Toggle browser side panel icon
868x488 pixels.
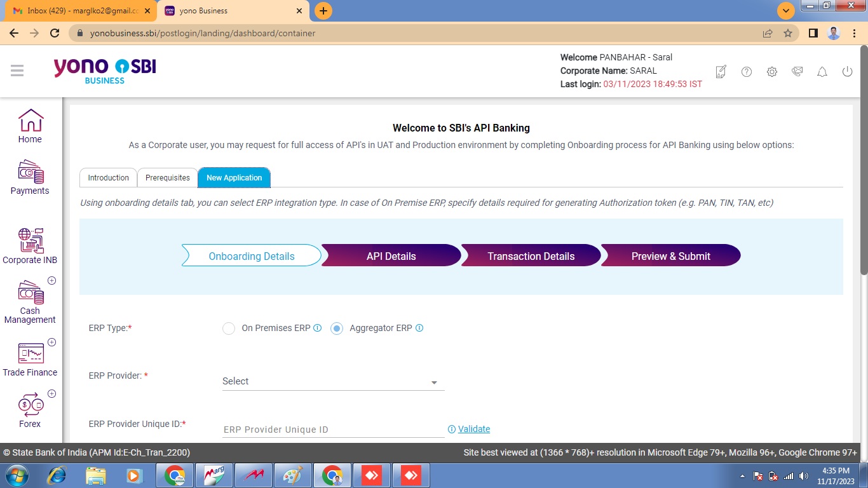(813, 33)
